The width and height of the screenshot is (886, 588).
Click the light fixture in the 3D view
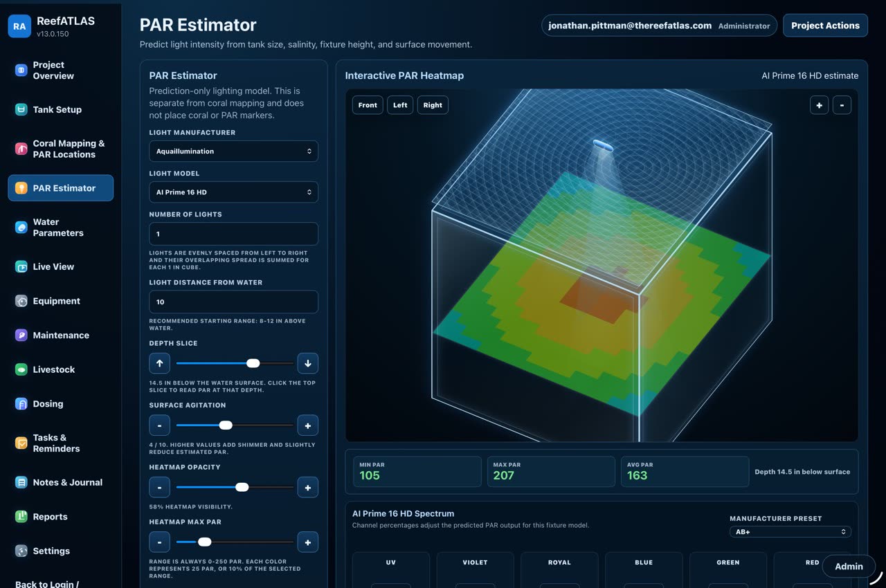pyautogui.click(x=602, y=146)
